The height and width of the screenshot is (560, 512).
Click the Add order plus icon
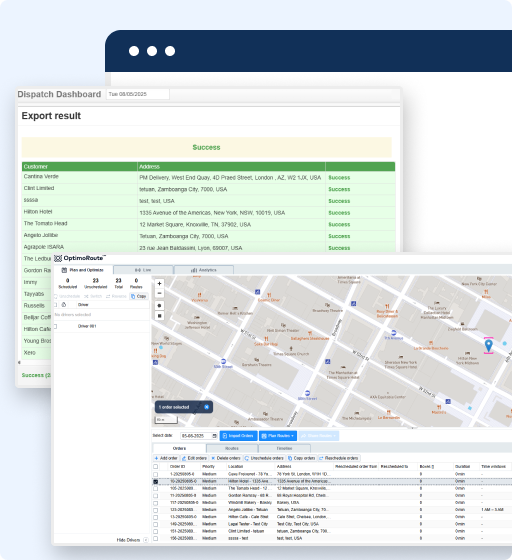pyautogui.click(x=156, y=458)
